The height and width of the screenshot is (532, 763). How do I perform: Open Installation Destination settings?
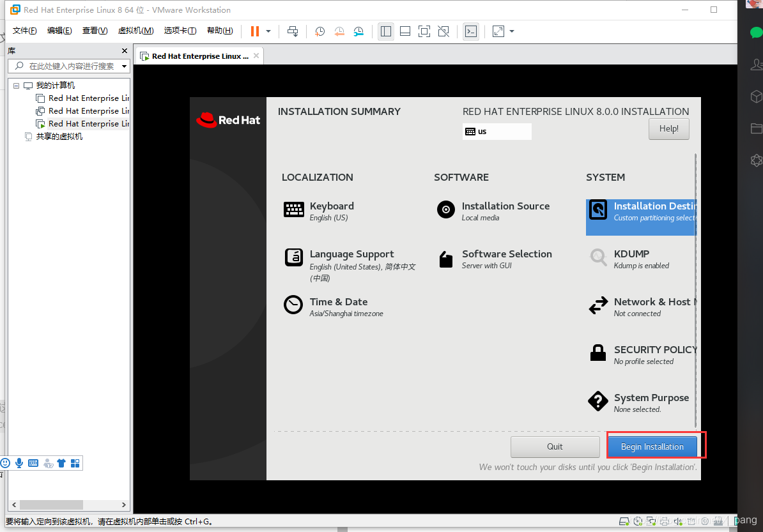click(642, 217)
